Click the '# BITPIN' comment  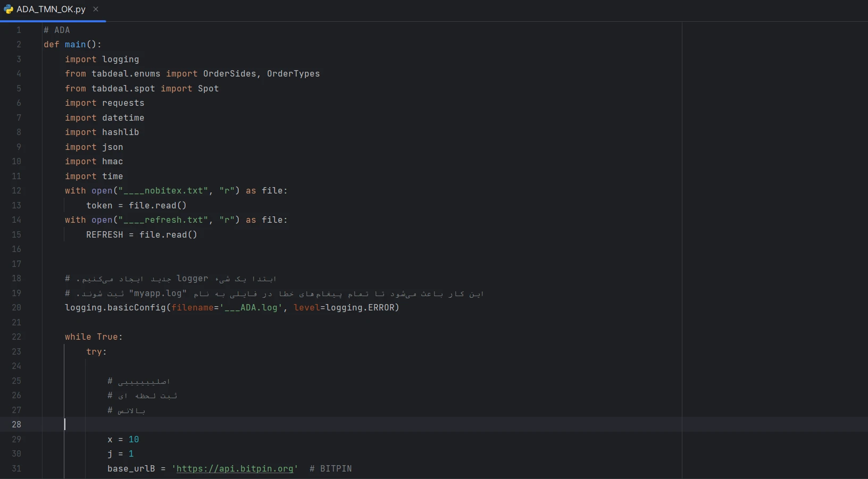pos(330,468)
